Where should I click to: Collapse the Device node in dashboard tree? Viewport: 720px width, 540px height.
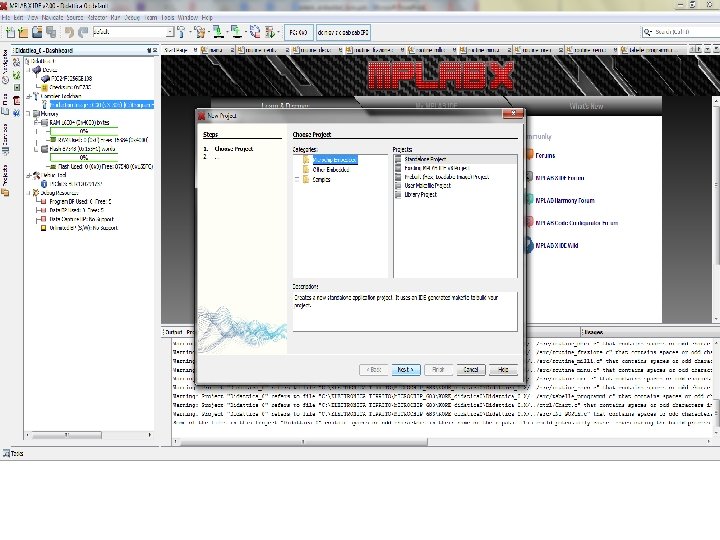pyautogui.click(x=28, y=70)
